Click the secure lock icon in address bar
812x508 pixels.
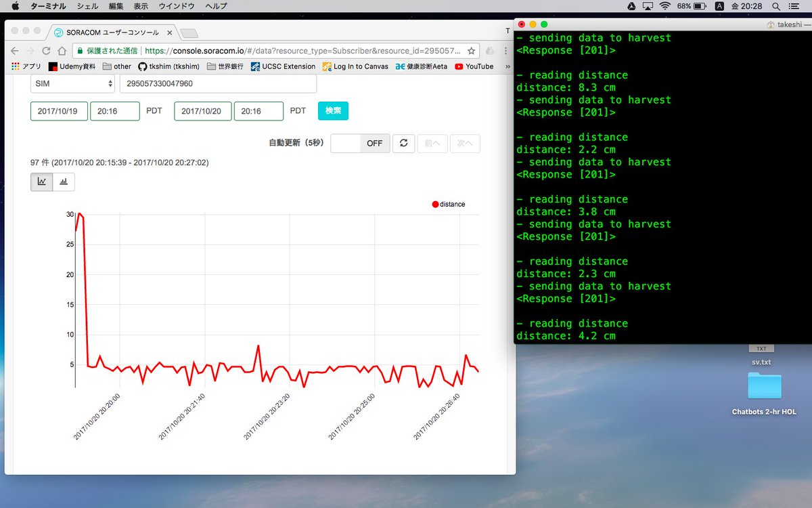pos(80,51)
